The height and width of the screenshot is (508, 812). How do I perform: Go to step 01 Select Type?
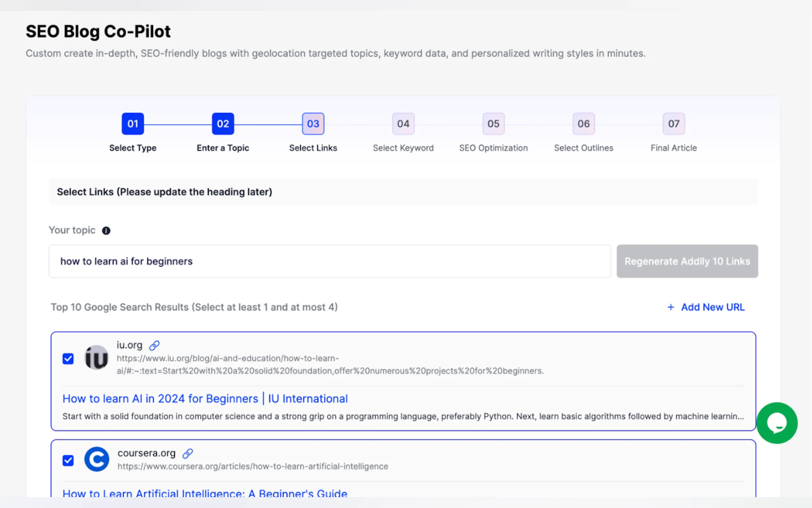pos(133,124)
